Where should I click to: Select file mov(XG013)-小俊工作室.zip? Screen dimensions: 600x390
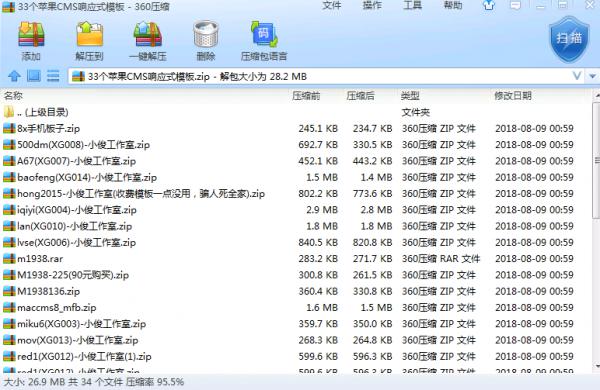click(297, 340)
